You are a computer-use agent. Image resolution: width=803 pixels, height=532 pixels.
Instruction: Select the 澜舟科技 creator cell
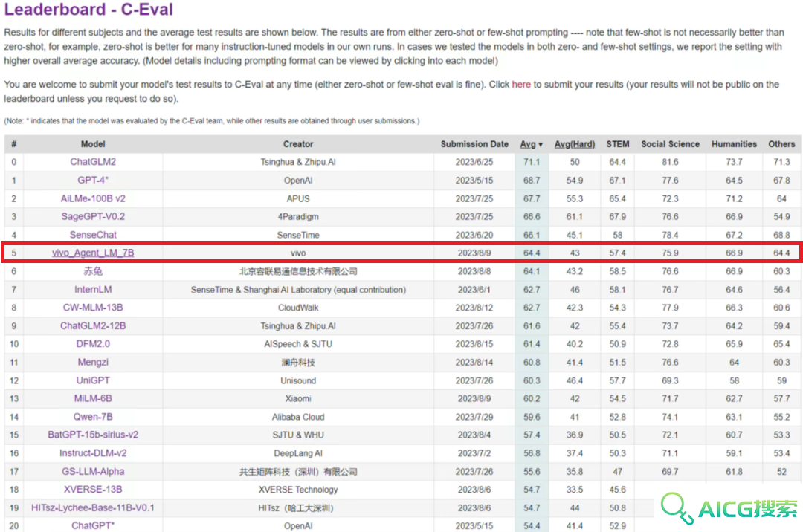click(298, 362)
